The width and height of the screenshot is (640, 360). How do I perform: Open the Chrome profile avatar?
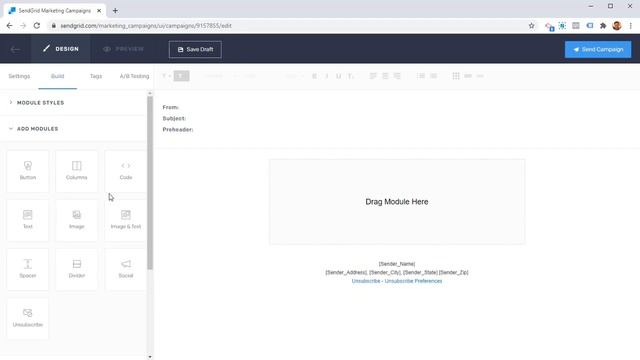tap(617, 26)
